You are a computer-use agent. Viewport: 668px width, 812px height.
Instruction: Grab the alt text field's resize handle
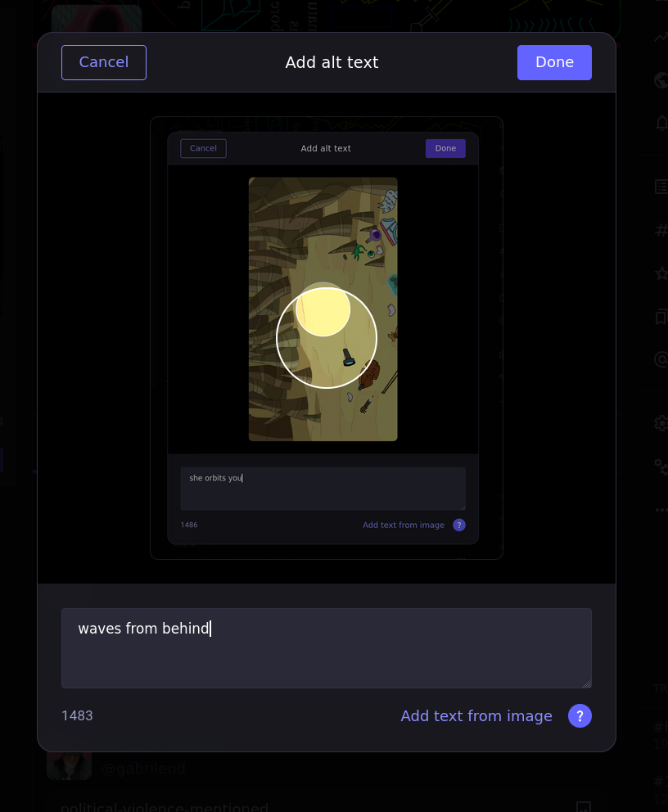click(x=586, y=683)
